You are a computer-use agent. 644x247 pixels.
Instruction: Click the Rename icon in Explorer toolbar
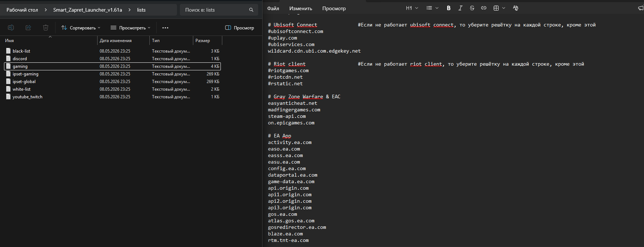pos(11,28)
